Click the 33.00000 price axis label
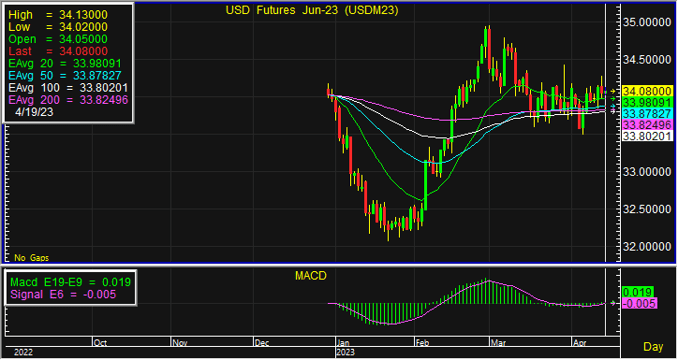The height and width of the screenshot is (360, 678). click(647, 172)
